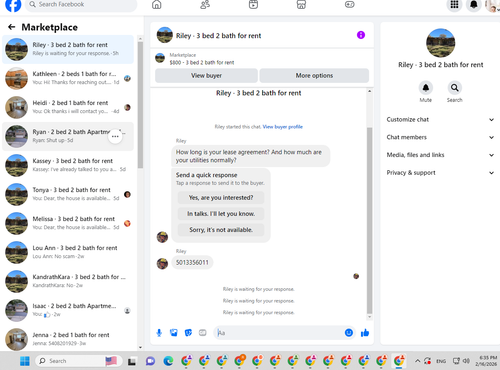Open the purple conversation info icon

361,35
